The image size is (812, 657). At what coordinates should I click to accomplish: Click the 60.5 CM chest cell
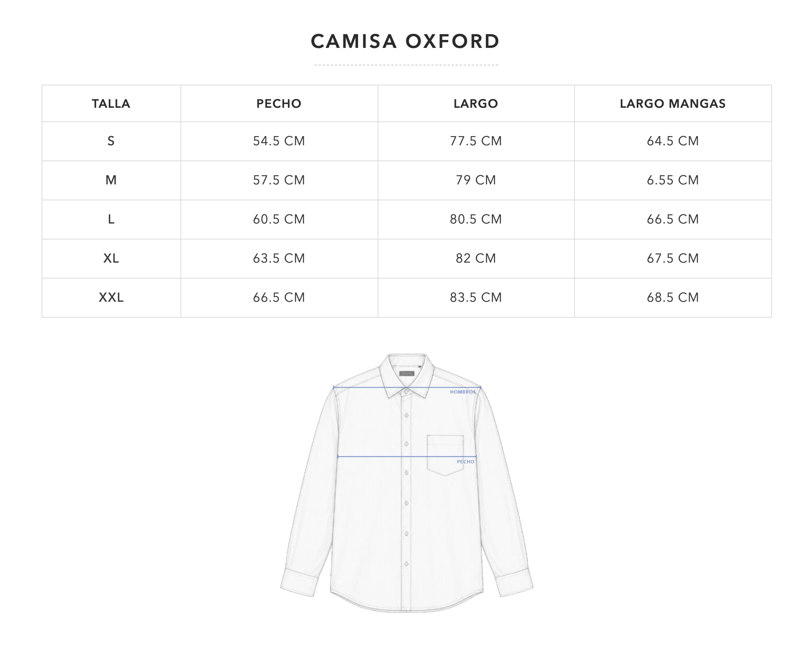point(279,219)
